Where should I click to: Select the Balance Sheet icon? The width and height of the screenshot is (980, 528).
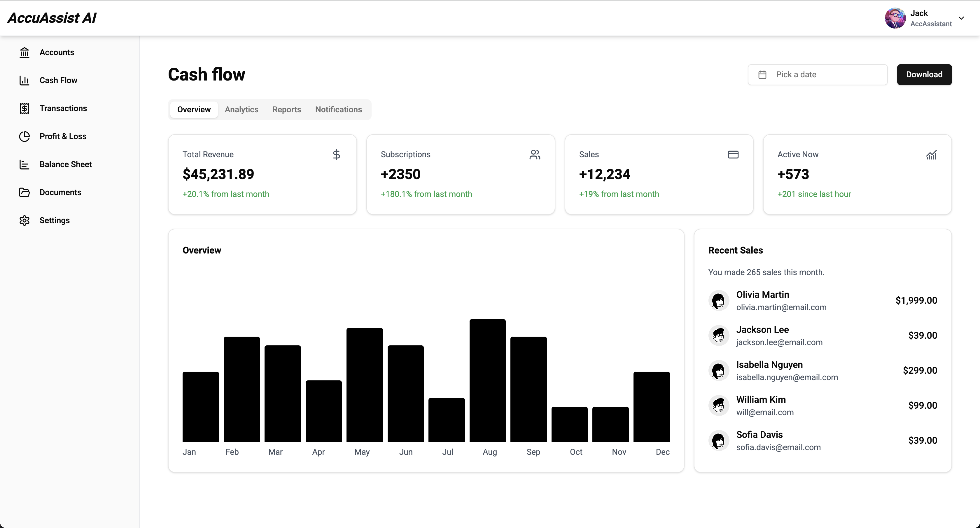point(24,164)
